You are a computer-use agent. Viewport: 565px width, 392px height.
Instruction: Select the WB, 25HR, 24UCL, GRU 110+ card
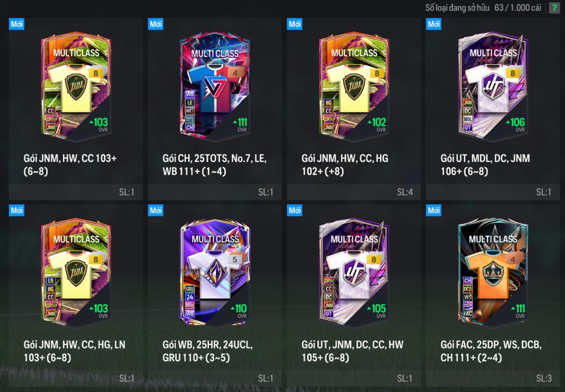[x=215, y=295]
